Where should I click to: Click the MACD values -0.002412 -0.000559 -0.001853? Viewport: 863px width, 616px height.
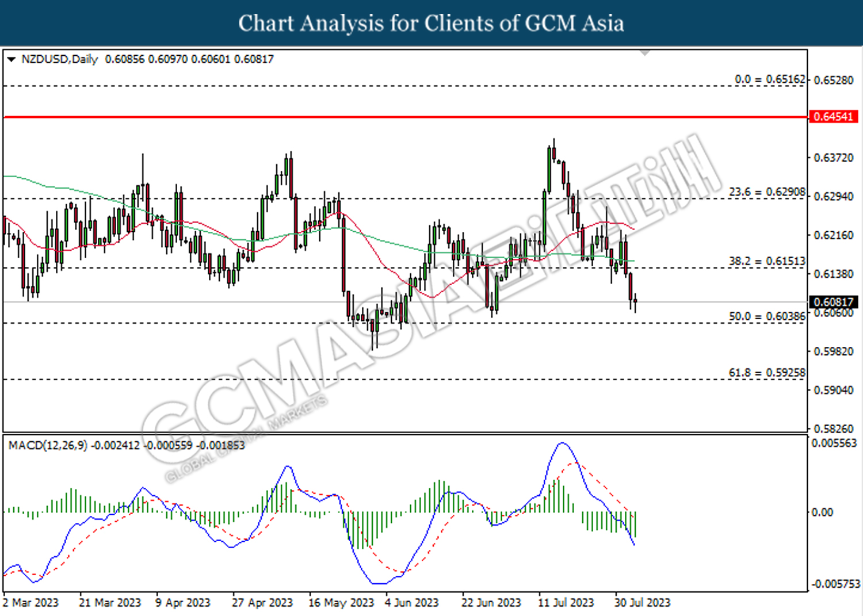click(169, 445)
